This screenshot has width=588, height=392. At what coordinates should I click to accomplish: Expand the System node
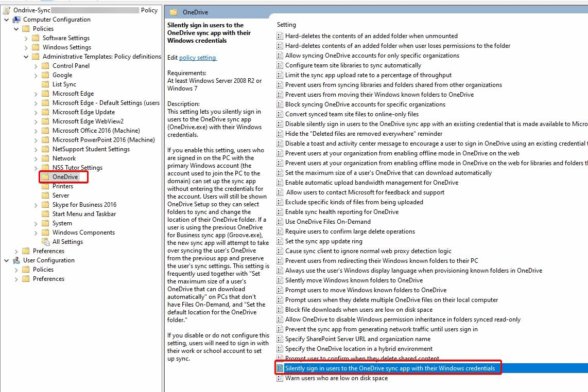coord(36,223)
